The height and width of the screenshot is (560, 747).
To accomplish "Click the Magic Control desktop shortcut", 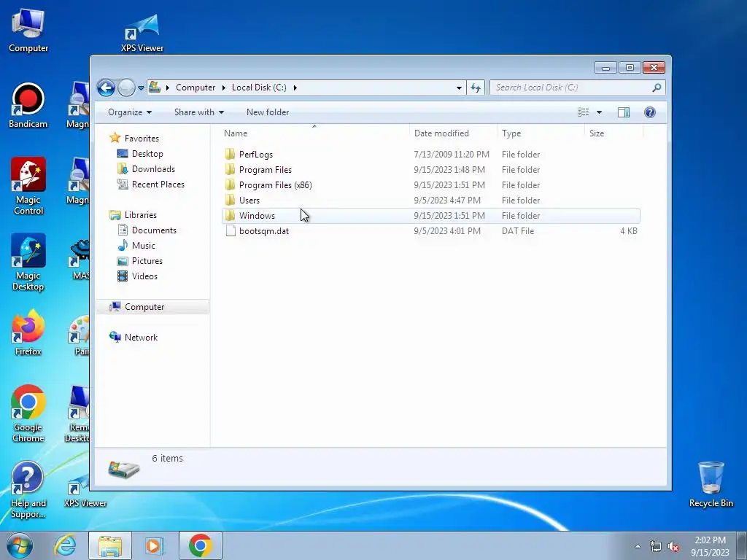I will coord(28,186).
